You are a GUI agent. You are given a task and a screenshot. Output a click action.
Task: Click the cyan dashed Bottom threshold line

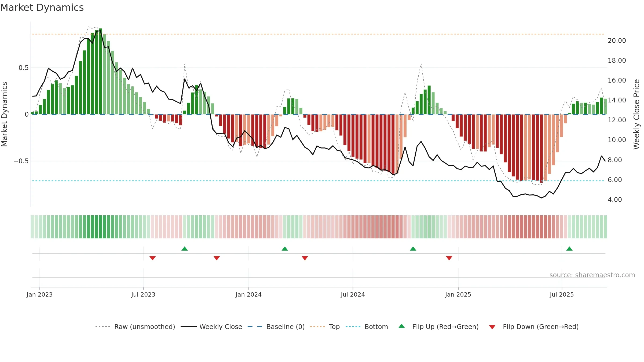pos(318,181)
